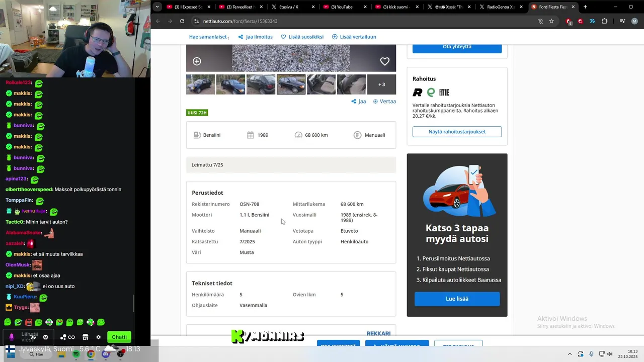Click 'Leimattu 7/25' text
The image size is (644, 362).
(x=207, y=165)
